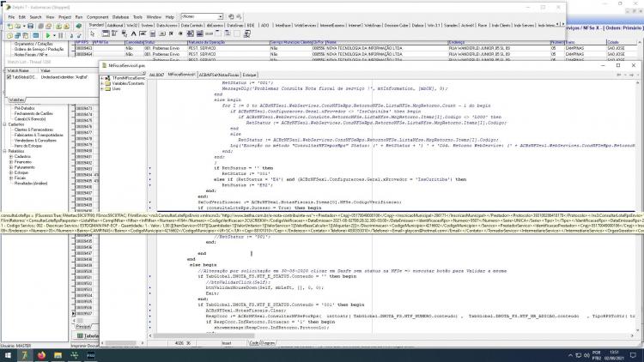
Task: Click the editor horizontal scrollbar
Action: pos(391,335)
